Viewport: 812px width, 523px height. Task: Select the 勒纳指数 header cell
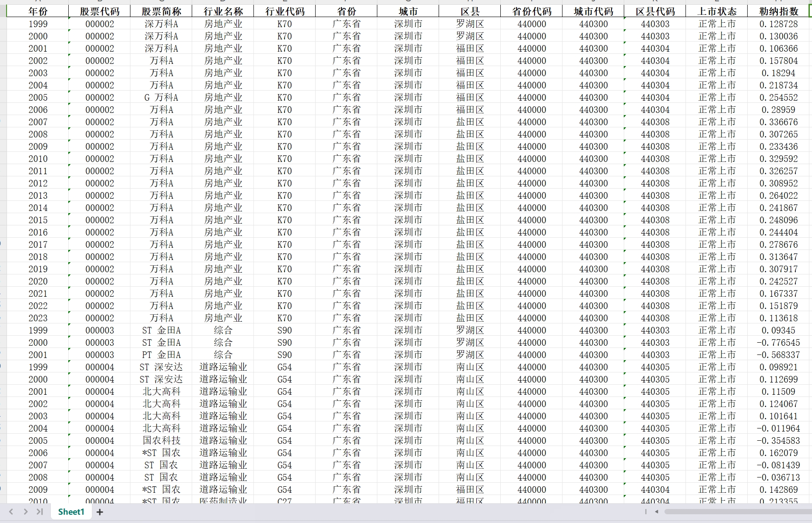[778, 11]
